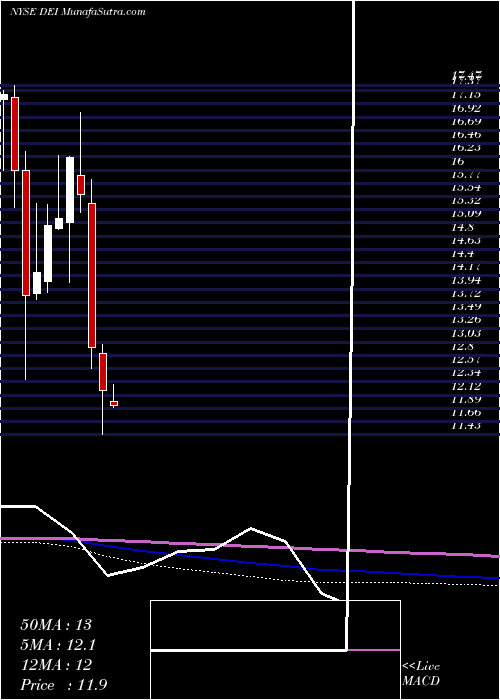This screenshot has height=700, width=500.
Task: Select the tiny last red candle near 11.89
Action: (114, 403)
